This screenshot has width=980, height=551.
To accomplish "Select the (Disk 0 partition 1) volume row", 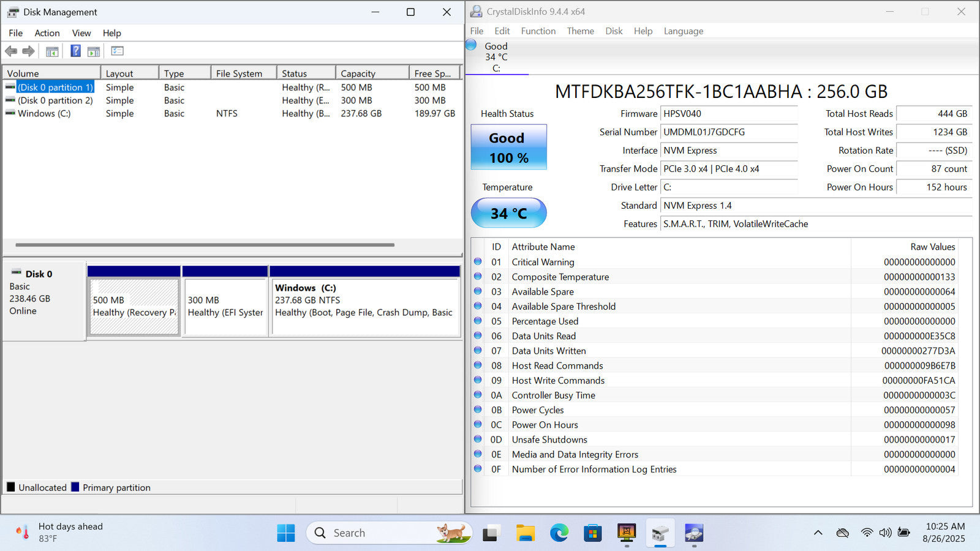I will pos(232,88).
